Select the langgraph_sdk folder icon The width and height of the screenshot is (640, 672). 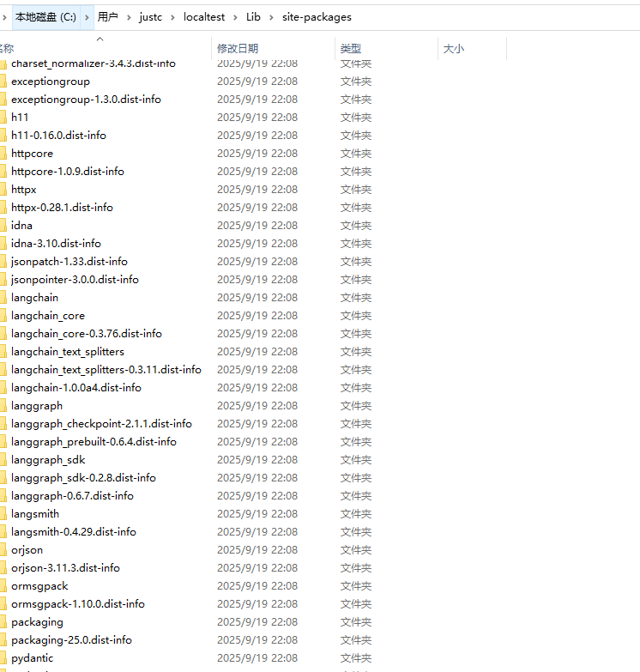(3, 460)
